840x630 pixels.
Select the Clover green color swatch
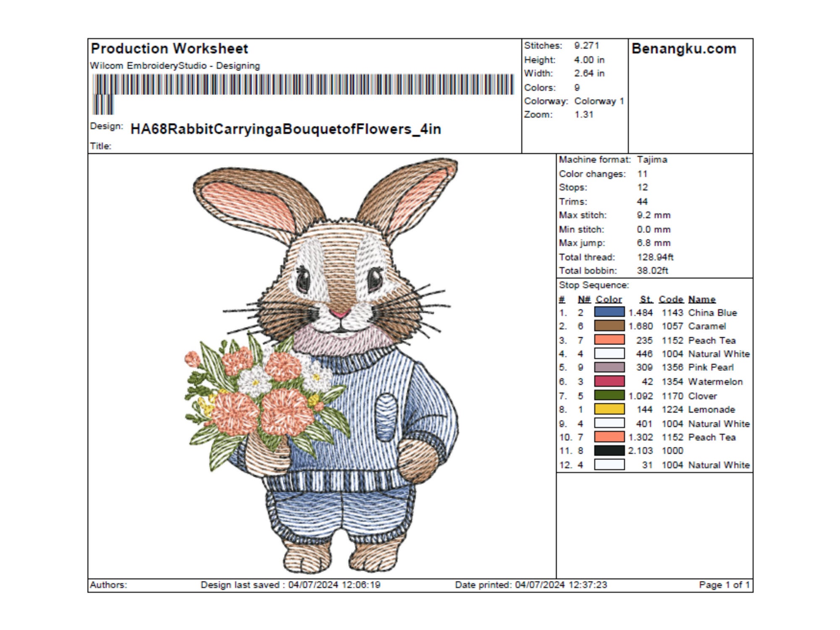609,395
